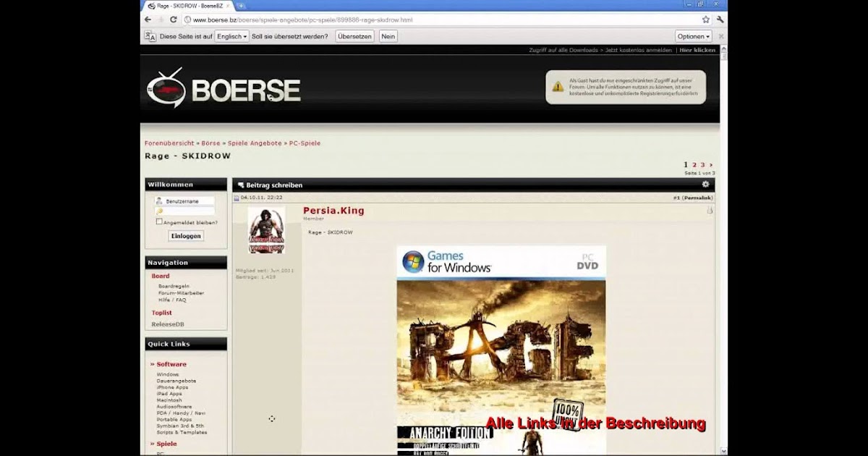868x456 pixels.
Task: Open Windows under Software quick links
Action: tap(168, 374)
